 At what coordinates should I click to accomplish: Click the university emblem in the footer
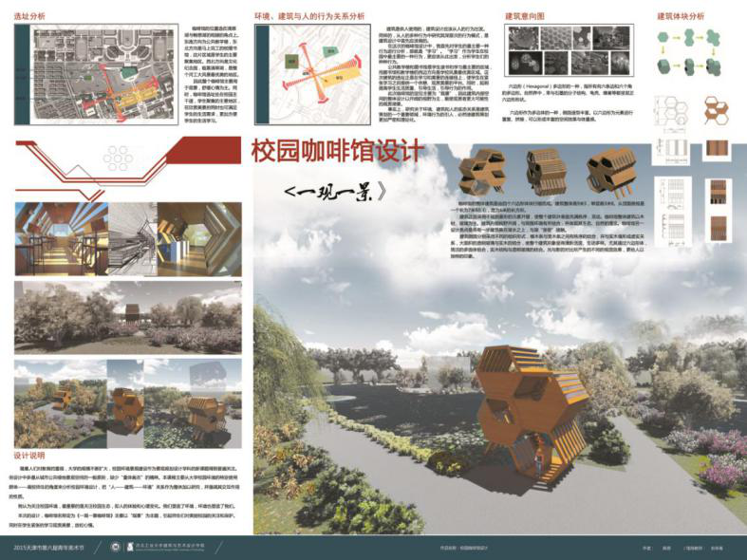116,547
